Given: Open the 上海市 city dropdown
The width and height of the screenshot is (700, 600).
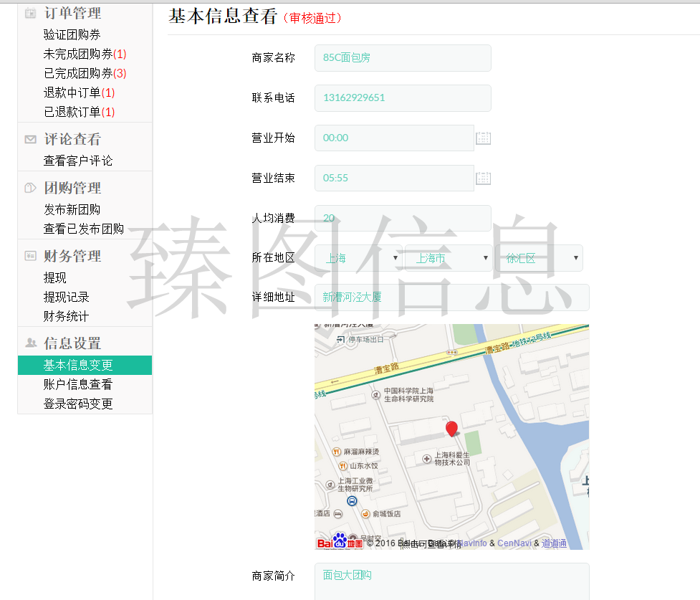Looking at the screenshot, I should (x=449, y=258).
